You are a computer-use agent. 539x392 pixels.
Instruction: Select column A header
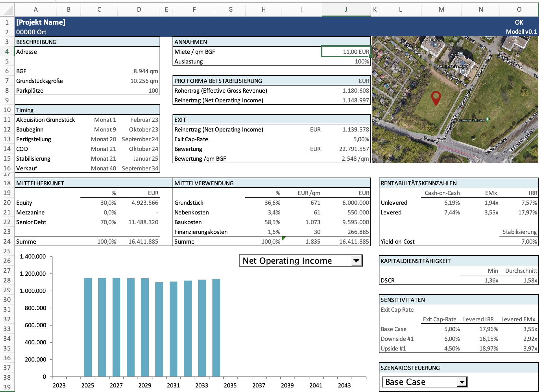(x=36, y=10)
